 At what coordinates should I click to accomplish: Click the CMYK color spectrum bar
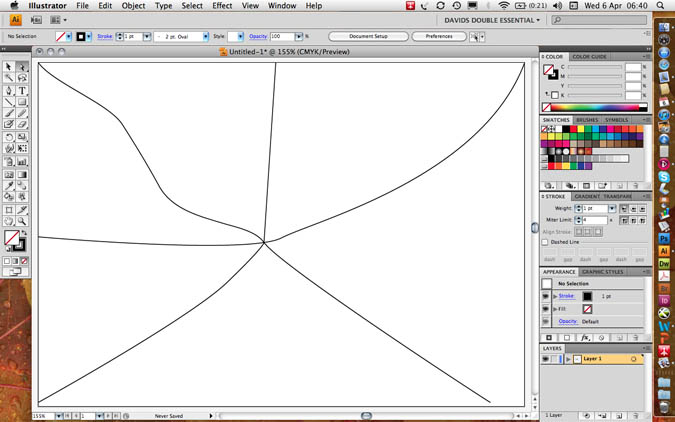click(x=594, y=107)
